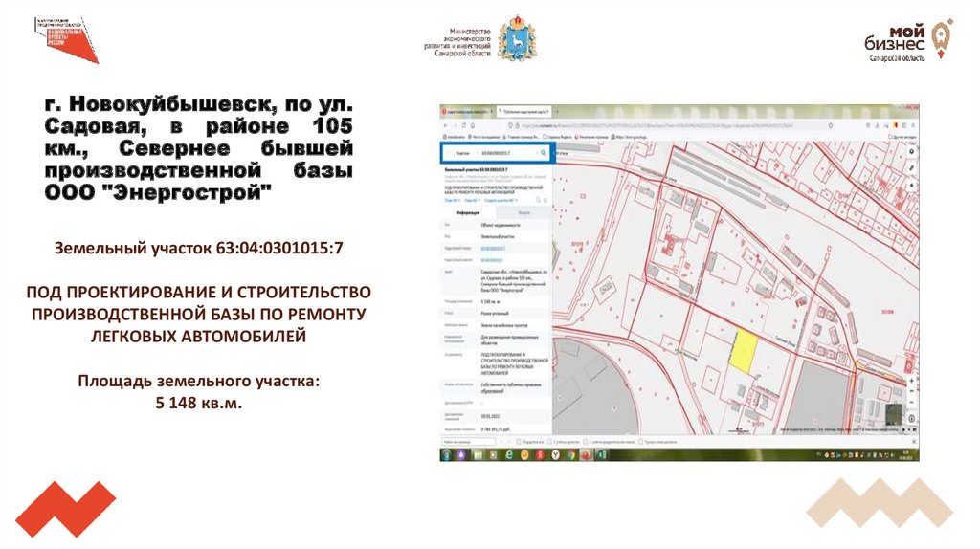This screenshot has width=980, height=549.
Task: Click the previous-match arrow in find bar
Action: coord(501,442)
